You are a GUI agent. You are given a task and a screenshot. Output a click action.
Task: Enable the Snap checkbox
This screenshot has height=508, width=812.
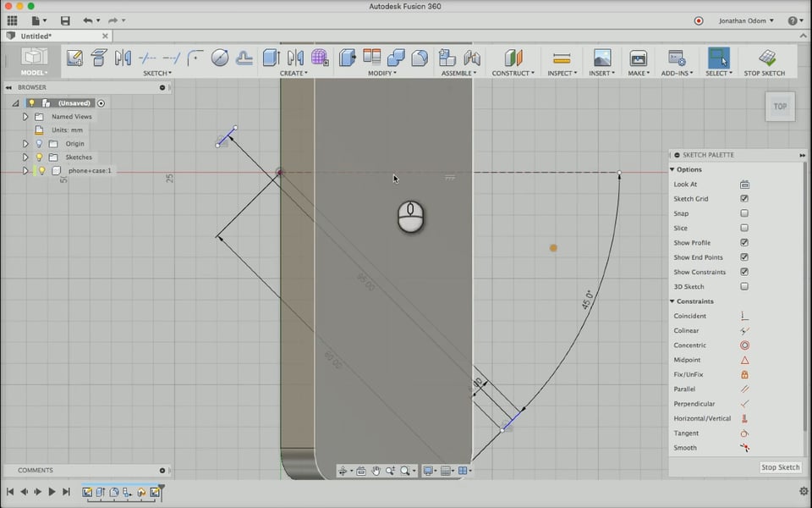744,213
